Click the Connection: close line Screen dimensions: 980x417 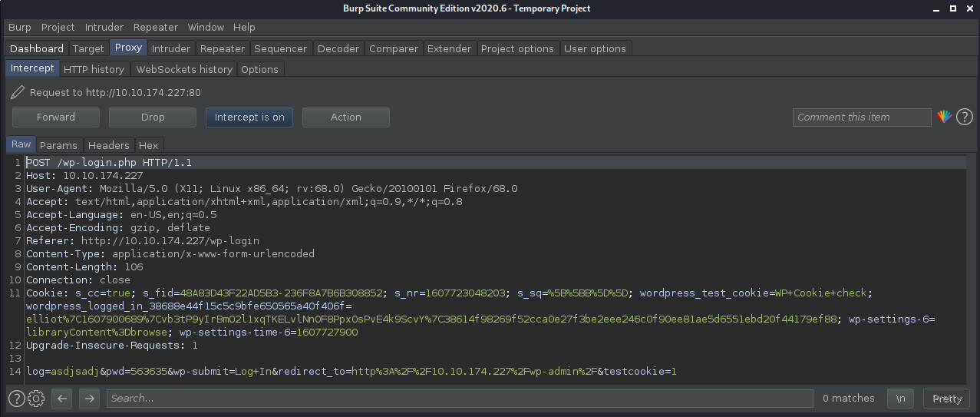point(78,280)
